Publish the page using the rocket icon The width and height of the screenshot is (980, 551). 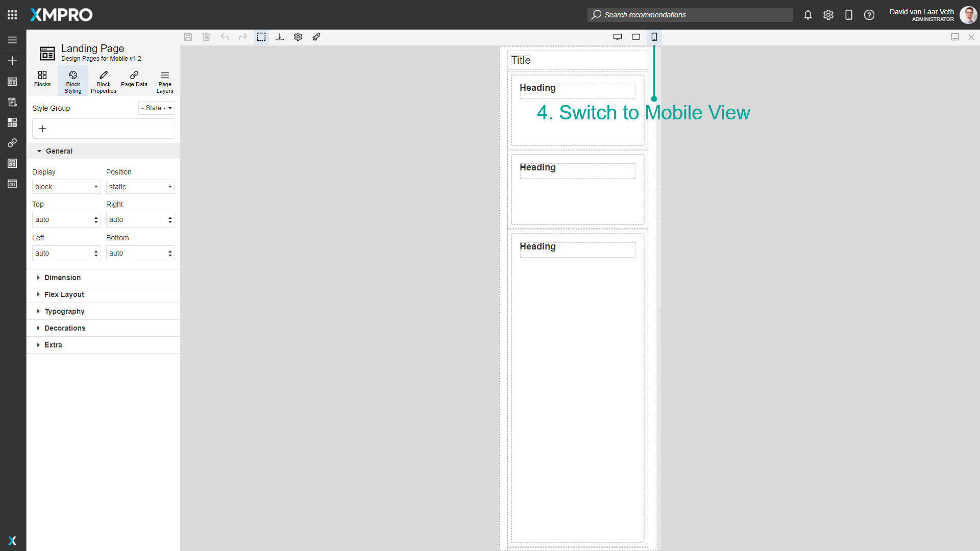(316, 37)
